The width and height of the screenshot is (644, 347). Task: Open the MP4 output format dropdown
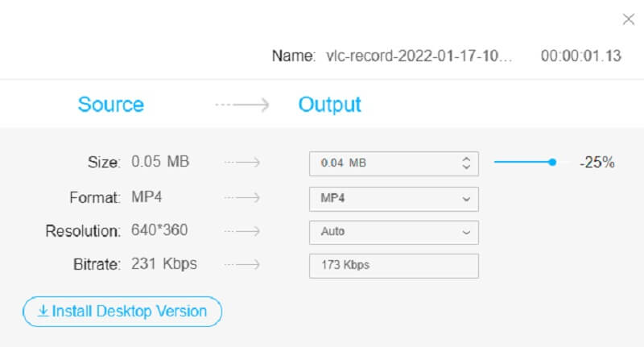point(394,198)
